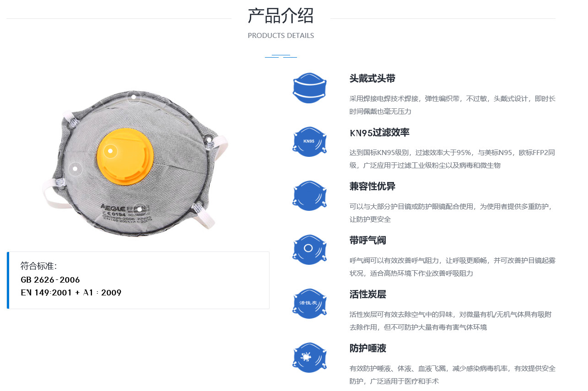Click the 防护唾液 heading
The width and height of the screenshot is (588, 391).
[x=368, y=348]
